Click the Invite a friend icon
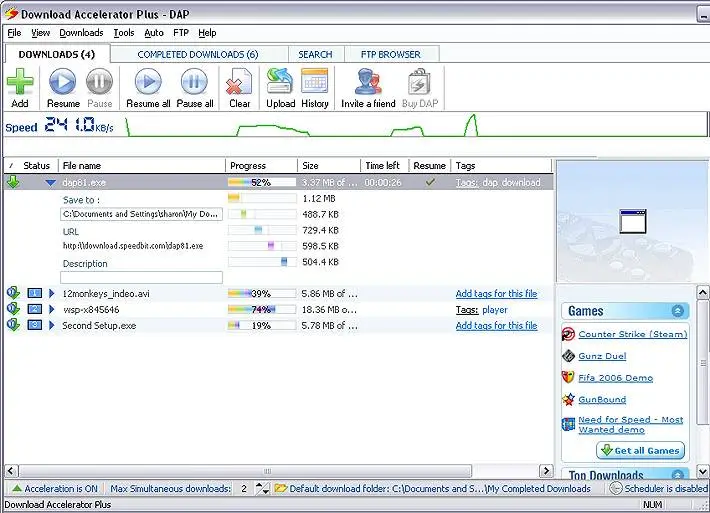The height and width of the screenshot is (513, 710). pos(368,83)
